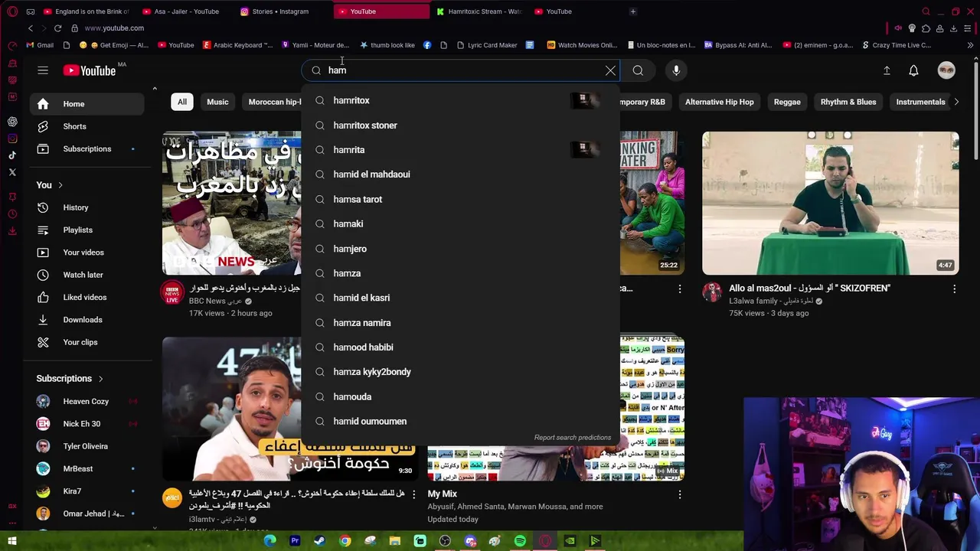The height and width of the screenshot is (551, 980).
Task: Open a new browser tab
Action: (632, 11)
